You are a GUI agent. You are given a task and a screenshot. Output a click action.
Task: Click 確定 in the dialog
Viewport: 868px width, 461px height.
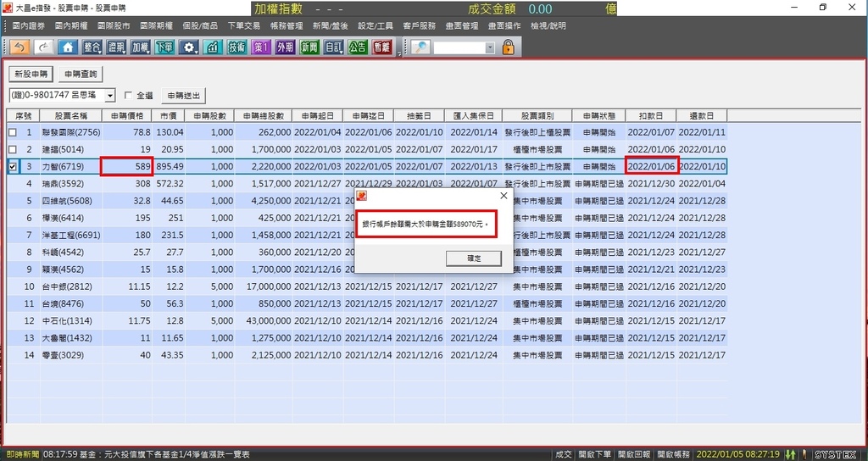[474, 258]
